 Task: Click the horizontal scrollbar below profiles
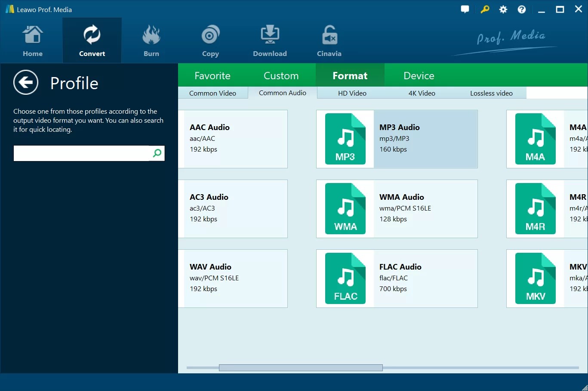301,368
